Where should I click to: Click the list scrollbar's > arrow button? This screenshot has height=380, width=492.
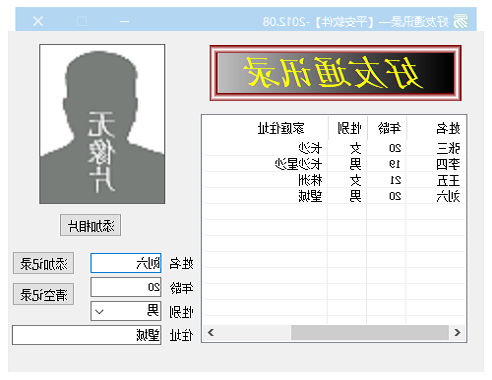(x=457, y=332)
